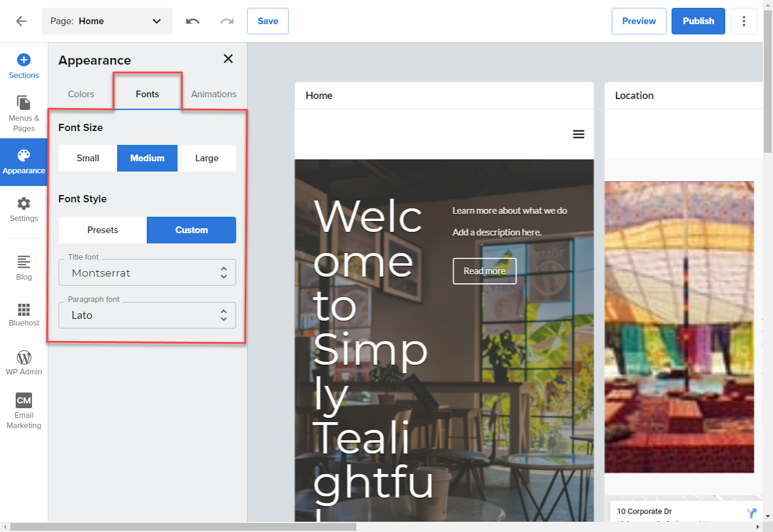This screenshot has height=532, width=773.
Task: Set font size to Medium
Action: (x=147, y=158)
